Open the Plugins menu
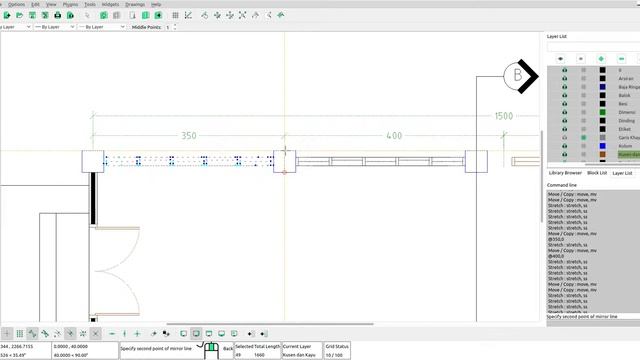 (70, 4)
